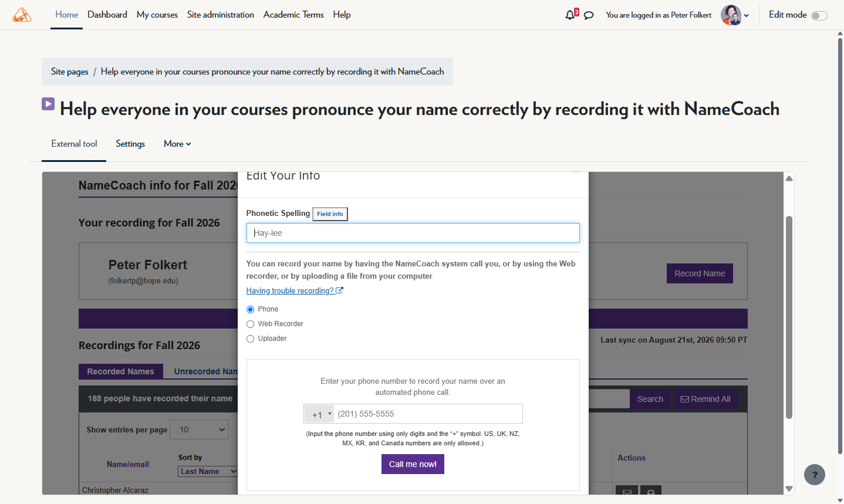The width and height of the screenshot is (844, 504).
Task: Switch to the Settings tab
Action: [x=130, y=144]
